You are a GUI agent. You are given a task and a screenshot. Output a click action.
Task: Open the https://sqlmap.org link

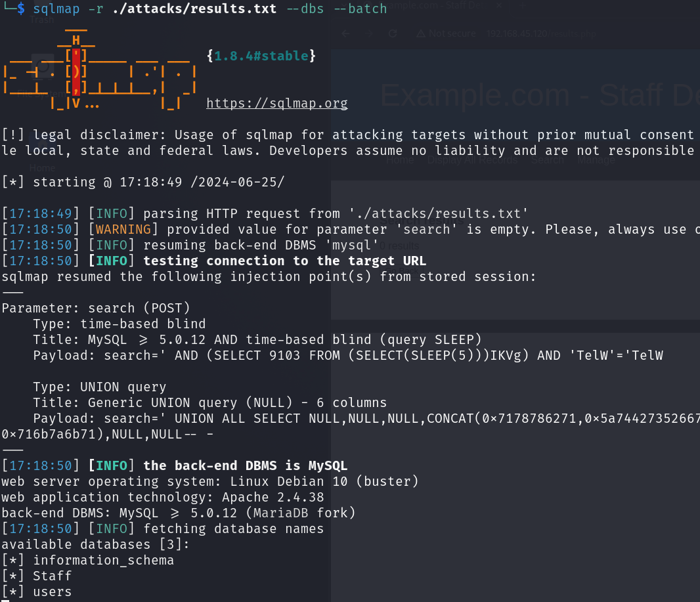tap(277, 103)
